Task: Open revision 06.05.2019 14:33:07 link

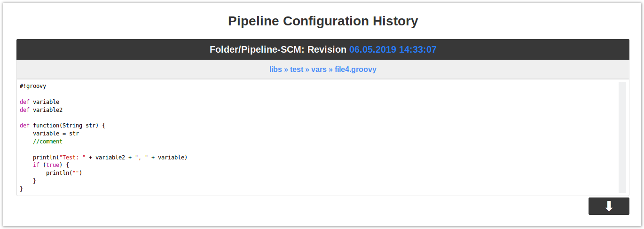Action: coord(393,49)
